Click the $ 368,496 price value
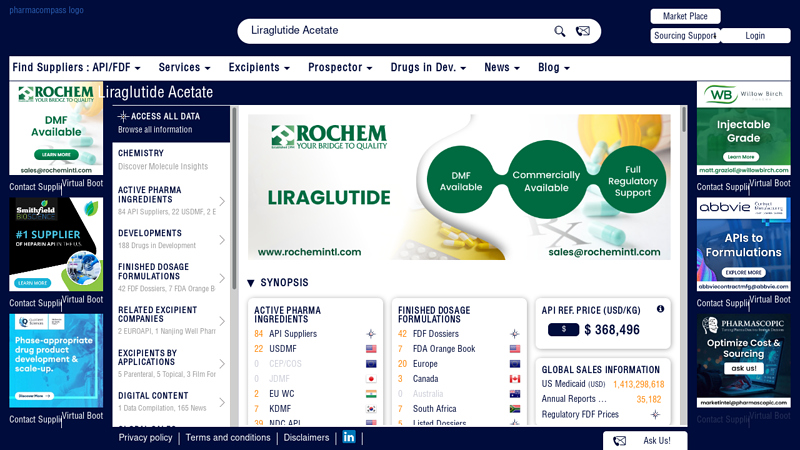The height and width of the screenshot is (450, 800). pyautogui.click(x=612, y=330)
